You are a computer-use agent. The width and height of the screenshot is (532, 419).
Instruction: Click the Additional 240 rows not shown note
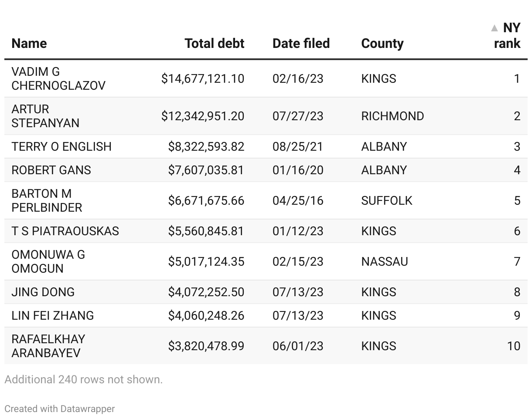point(84,380)
